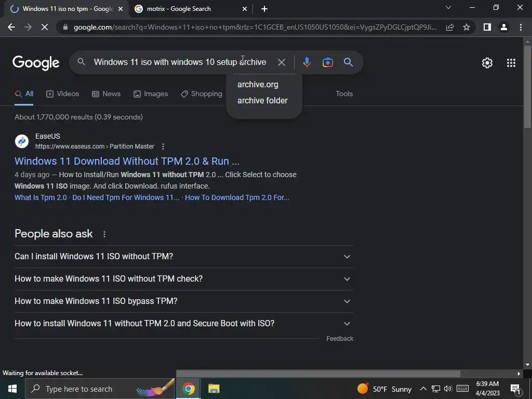Image resolution: width=532 pixels, height=399 pixels.
Task: Open Do I Need Tpm For Windows 11 sitelink
Action: [126, 197]
